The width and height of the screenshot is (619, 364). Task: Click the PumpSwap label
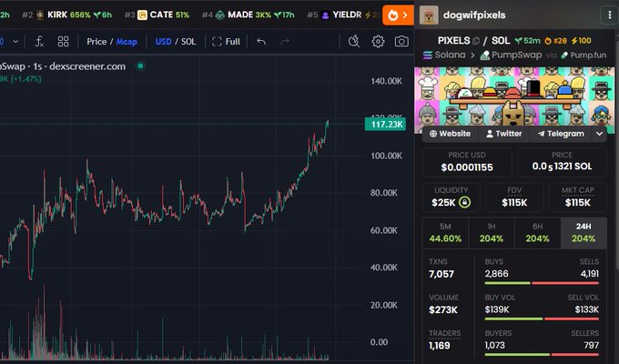point(516,55)
